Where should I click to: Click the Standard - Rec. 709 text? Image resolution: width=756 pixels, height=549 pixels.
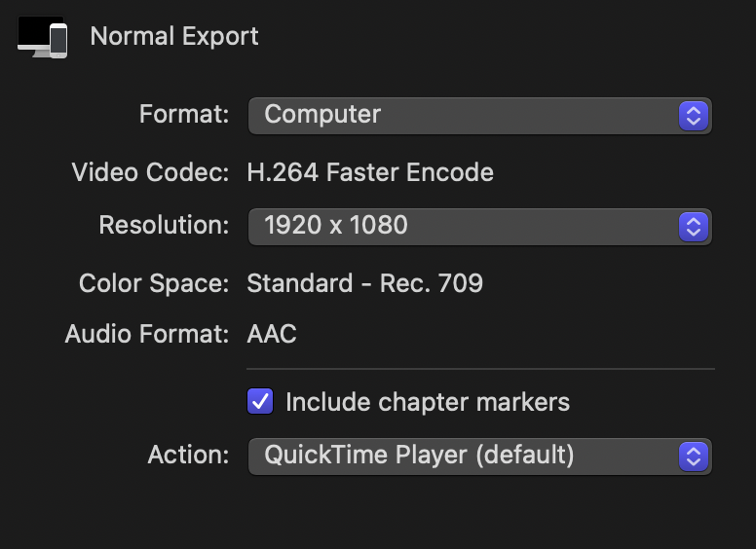click(364, 284)
